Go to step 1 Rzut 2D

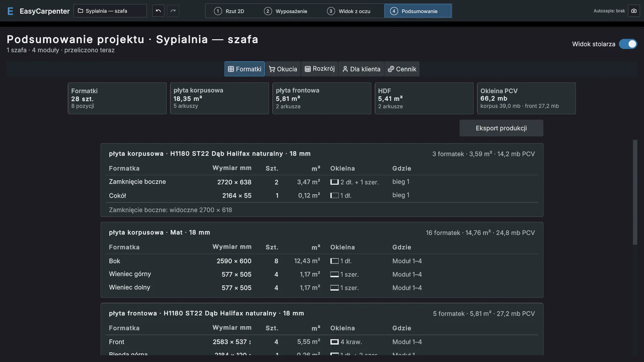pos(229,11)
